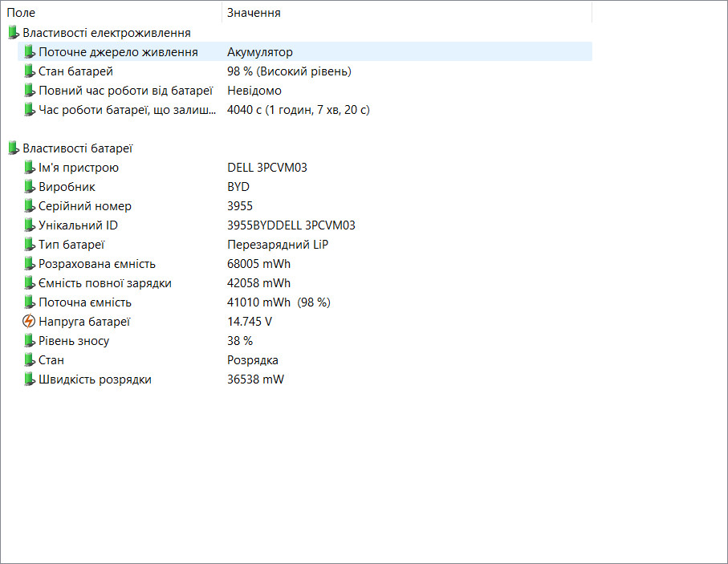Select the Поточне джерело живлення field
Image resolution: width=728 pixels, height=564 pixels.
click(x=118, y=51)
